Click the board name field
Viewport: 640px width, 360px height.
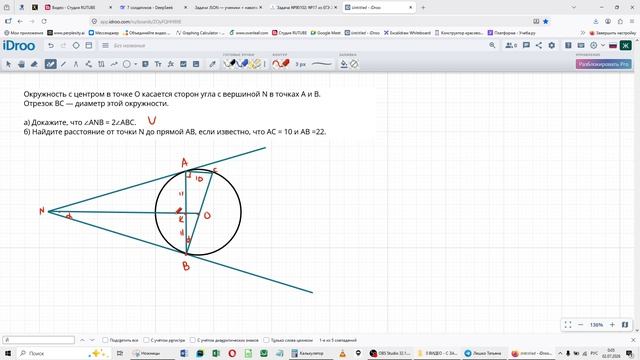coord(130,46)
